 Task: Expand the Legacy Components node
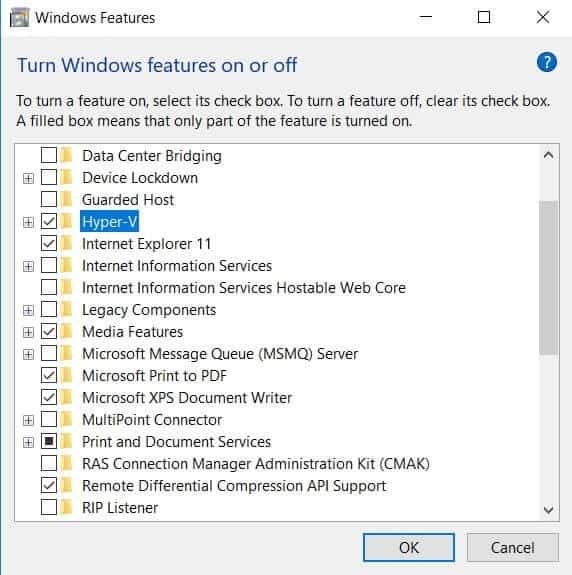point(28,310)
